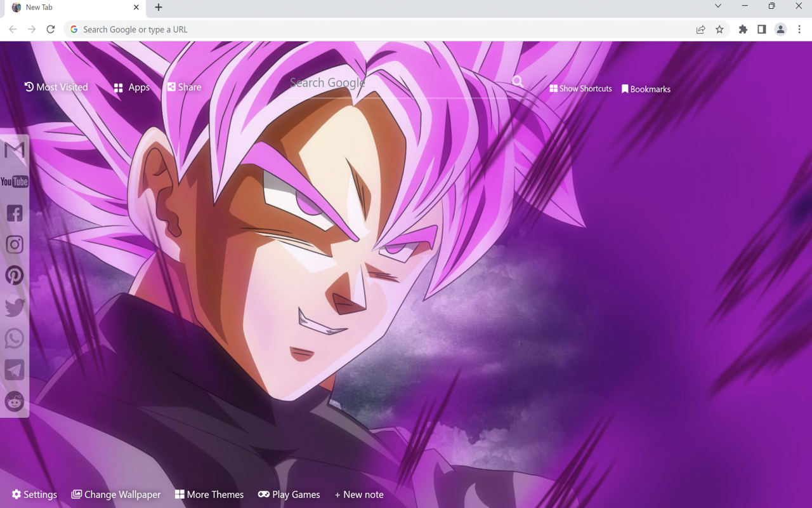Focus the Search Google field on page
Image resolution: width=812 pixels, height=508 pixels.
coord(398,83)
